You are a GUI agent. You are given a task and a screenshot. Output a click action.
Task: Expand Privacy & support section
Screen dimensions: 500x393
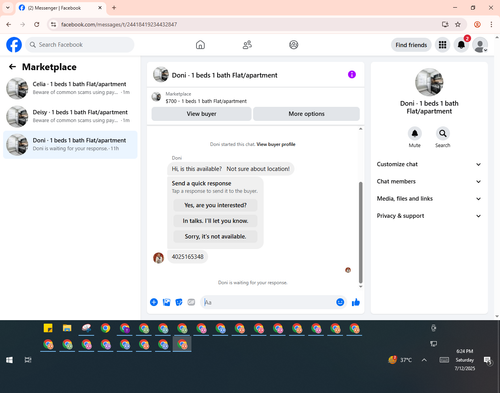[429, 216]
